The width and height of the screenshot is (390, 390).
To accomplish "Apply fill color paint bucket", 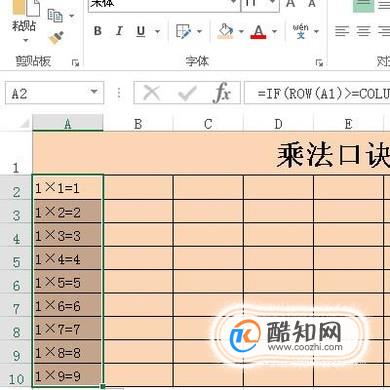I will pos(226,31).
